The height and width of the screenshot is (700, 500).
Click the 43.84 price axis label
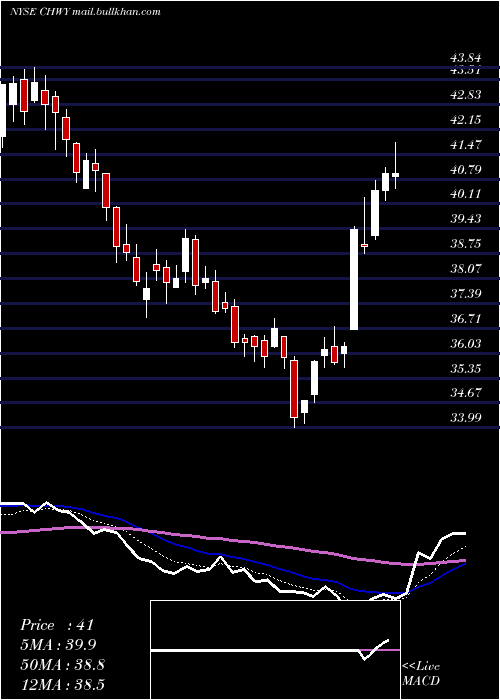pos(466,58)
